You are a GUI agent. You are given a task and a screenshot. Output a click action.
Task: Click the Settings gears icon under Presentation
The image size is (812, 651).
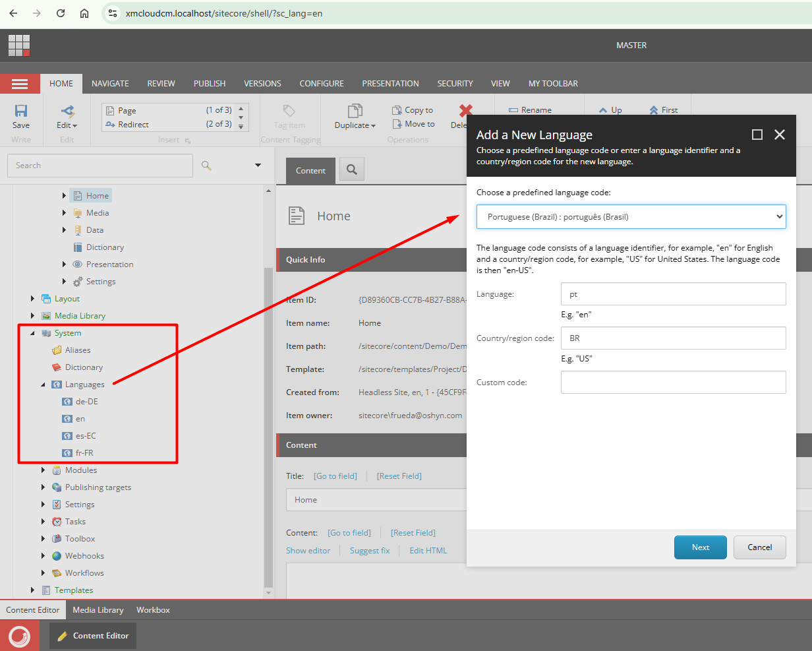(78, 282)
